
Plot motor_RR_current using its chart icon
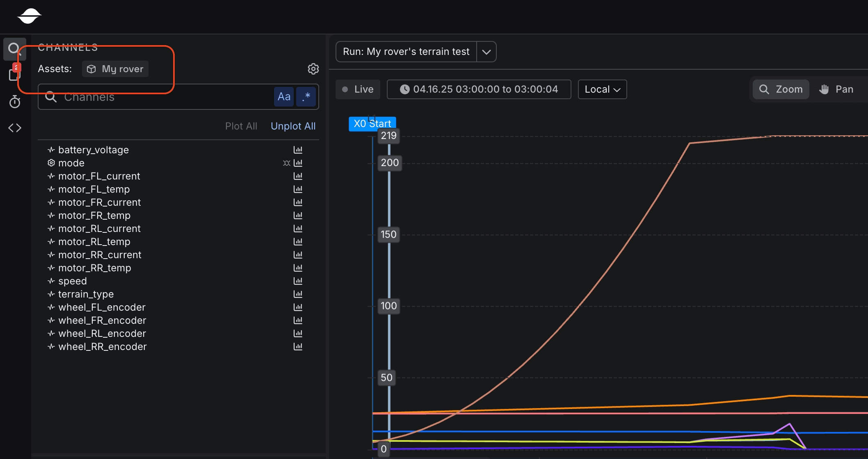point(298,255)
